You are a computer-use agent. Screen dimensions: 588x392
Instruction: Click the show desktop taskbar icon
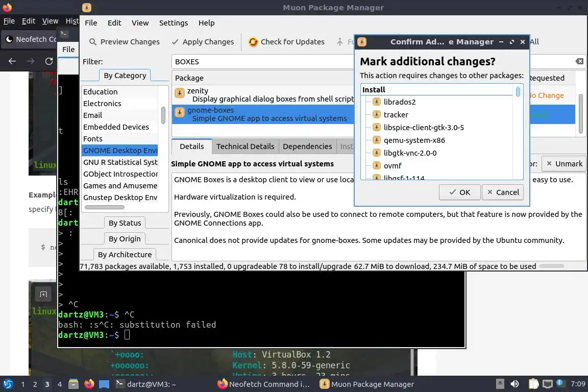coord(104,384)
